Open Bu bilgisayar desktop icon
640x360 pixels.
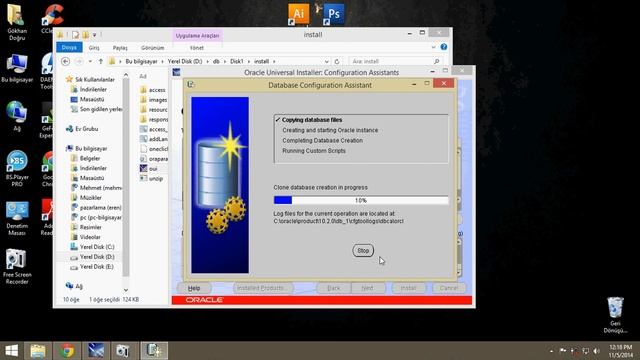[x=17, y=68]
